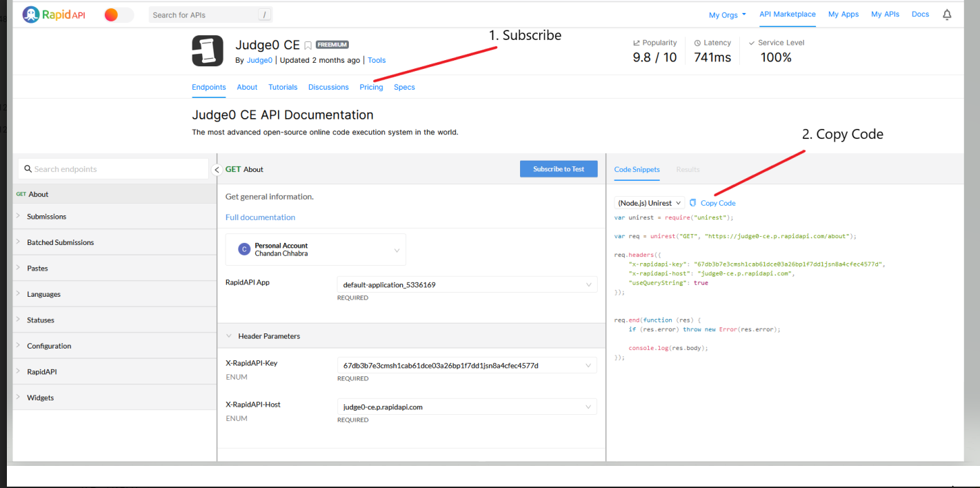Screen dimensions: 980x488
Task: Open the My Orgs dropdown
Action: [x=727, y=14]
